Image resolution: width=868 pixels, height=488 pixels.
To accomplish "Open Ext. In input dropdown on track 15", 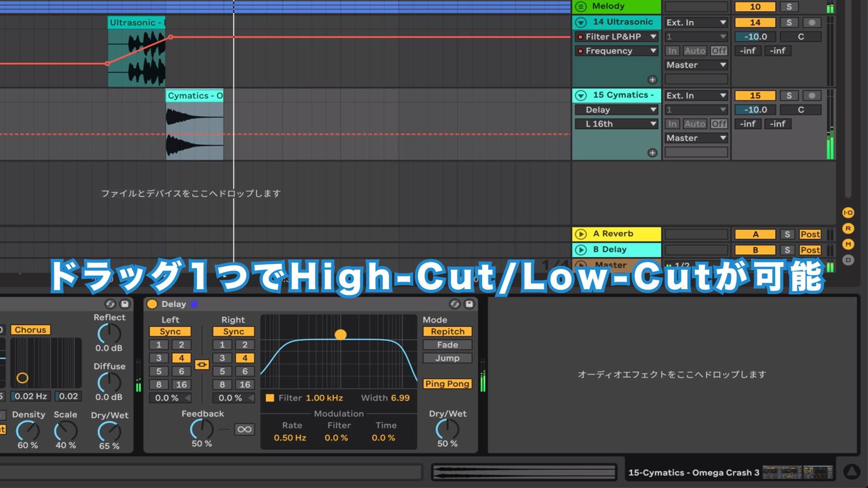I will 696,95.
